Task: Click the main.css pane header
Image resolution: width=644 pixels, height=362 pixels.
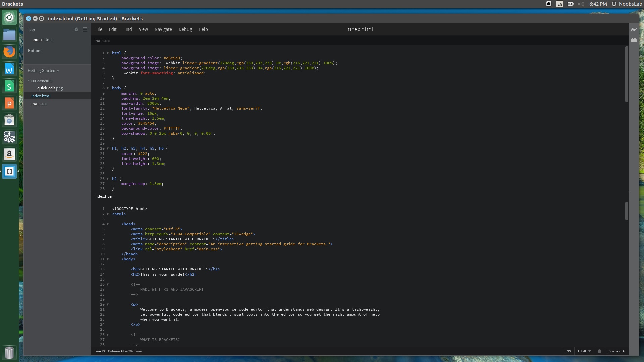Action: click(x=102, y=41)
